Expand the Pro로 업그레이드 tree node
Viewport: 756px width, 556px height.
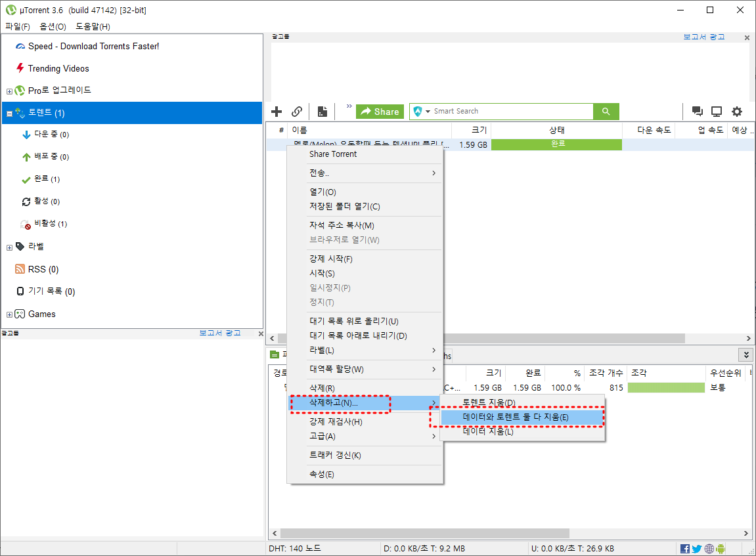[9, 91]
